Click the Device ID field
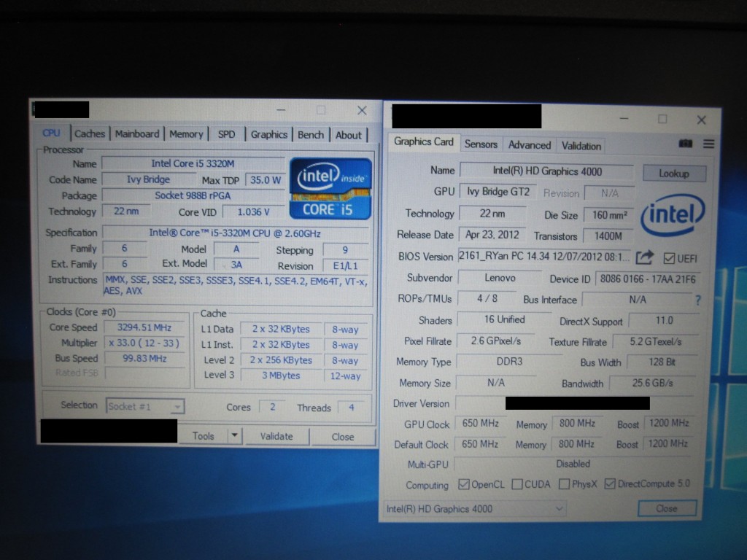This screenshot has width=747, height=560. coord(648,279)
